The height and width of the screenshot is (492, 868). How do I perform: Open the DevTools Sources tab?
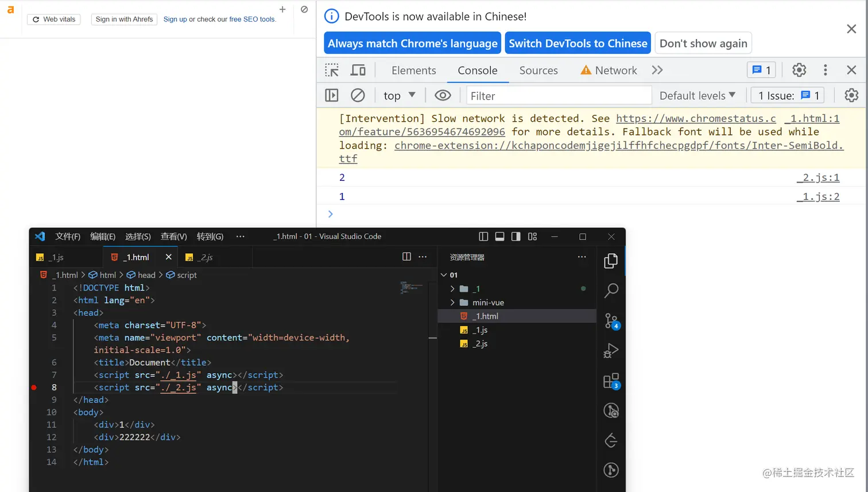click(x=538, y=70)
